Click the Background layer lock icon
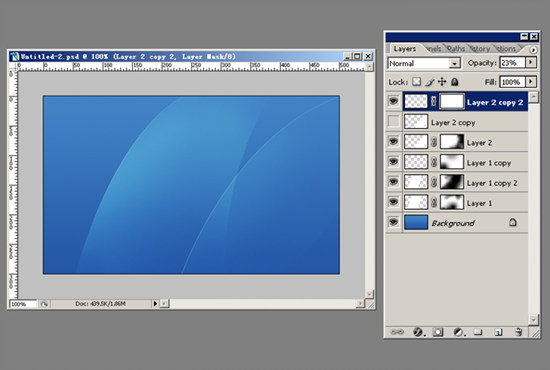The width and height of the screenshot is (550, 370). click(512, 222)
